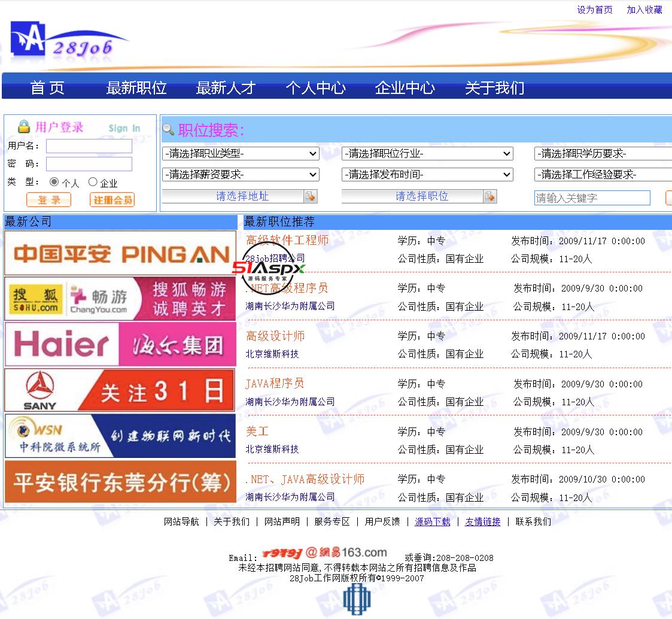
Task: Click the footer 网站导航 link
Action: click(181, 521)
